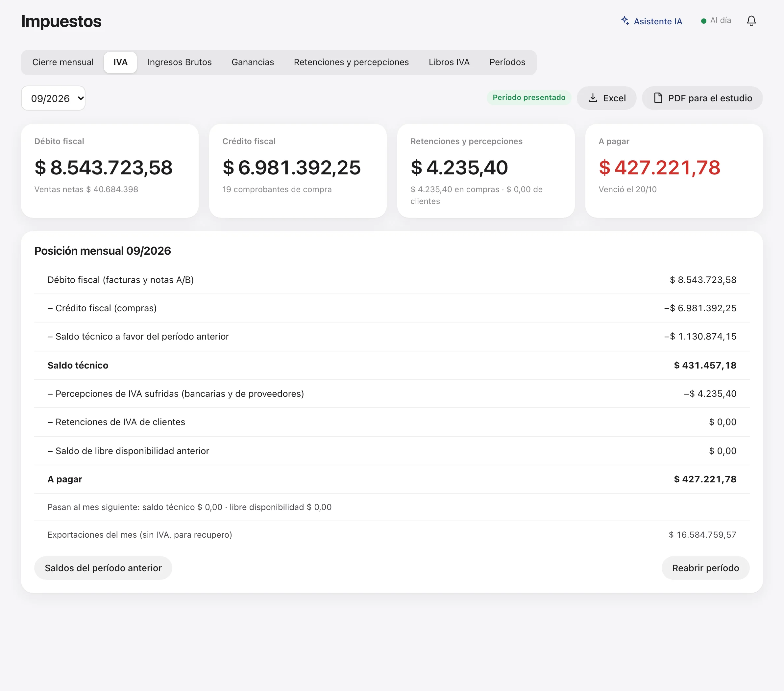The height and width of the screenshot is (691, 784).
Task: Click the –$ 1.130.874,15 value
Action: 700,337
